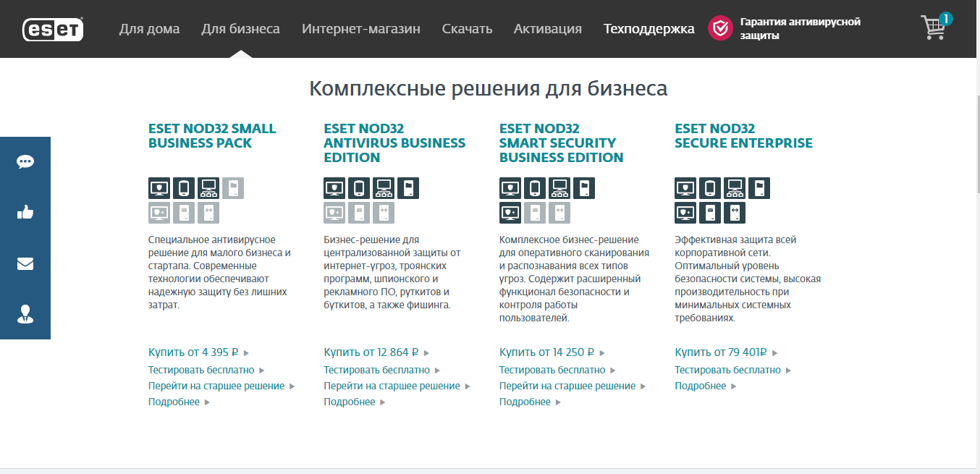Open "Подробнее" for Secure Enterprise

point(701,386)
